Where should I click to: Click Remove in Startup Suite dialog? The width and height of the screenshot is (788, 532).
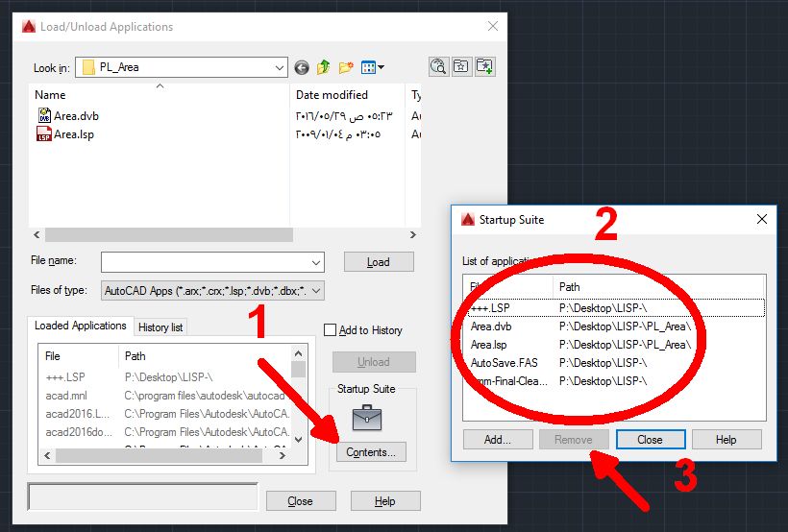click(x=574, y=440)
